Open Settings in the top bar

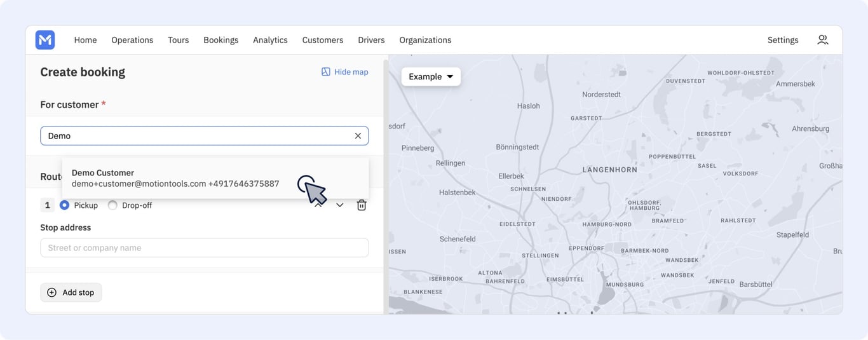tap(783, 40)
